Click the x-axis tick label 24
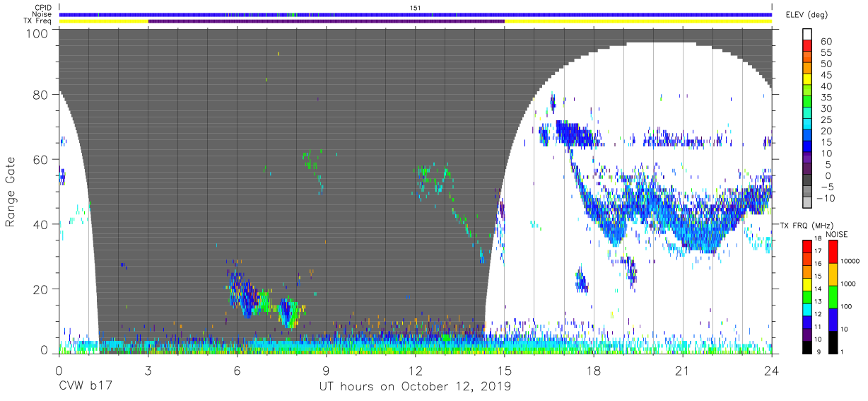 tap(772, 370)
